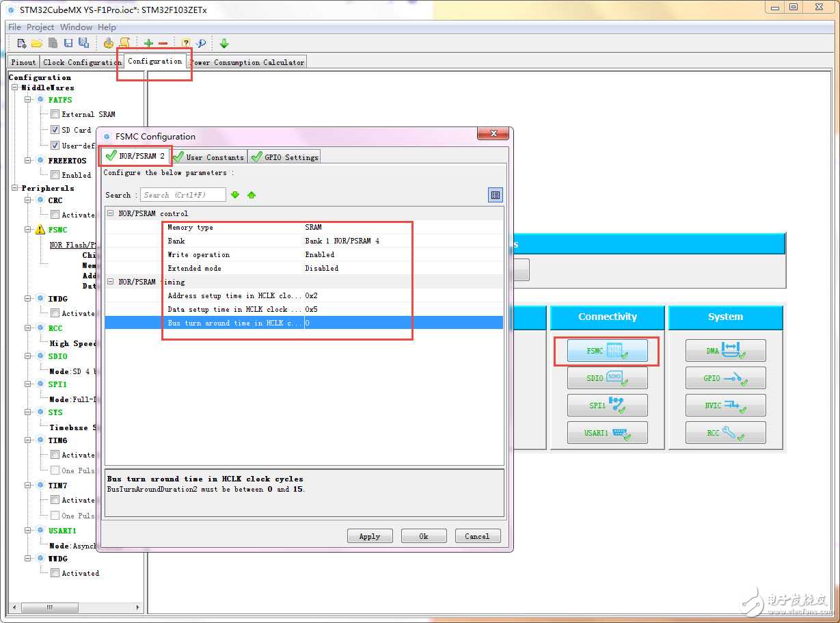Collapse the SDIO tree node
The height and width of the screenshot is (623, 840).
click(29, 356)
